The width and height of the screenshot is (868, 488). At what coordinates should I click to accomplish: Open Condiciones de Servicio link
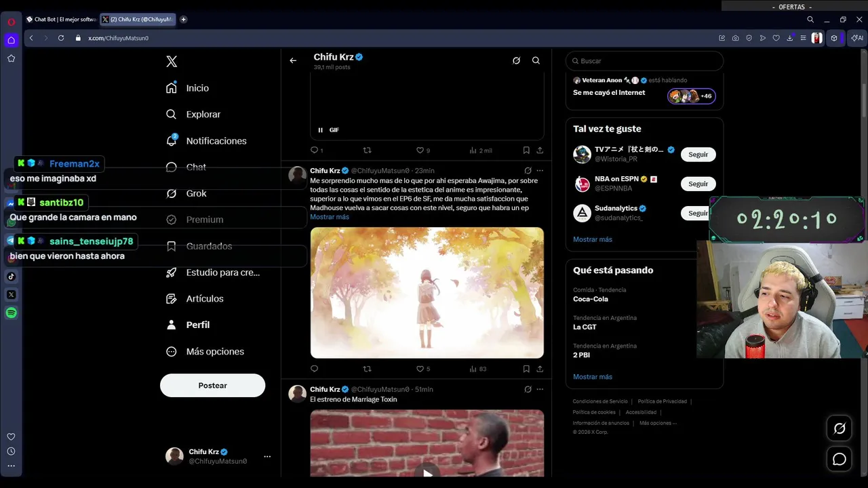[600, 401]
